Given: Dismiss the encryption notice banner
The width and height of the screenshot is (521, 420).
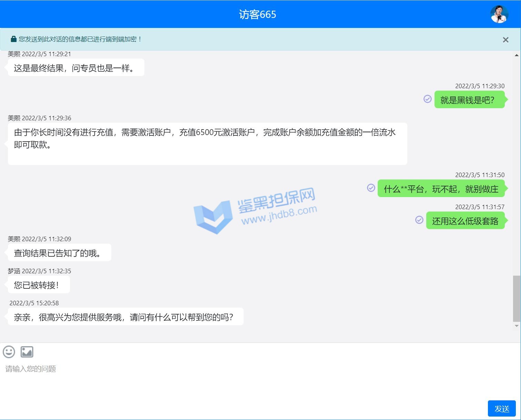Looking at the screenshot, I should (x=505, y=40).
